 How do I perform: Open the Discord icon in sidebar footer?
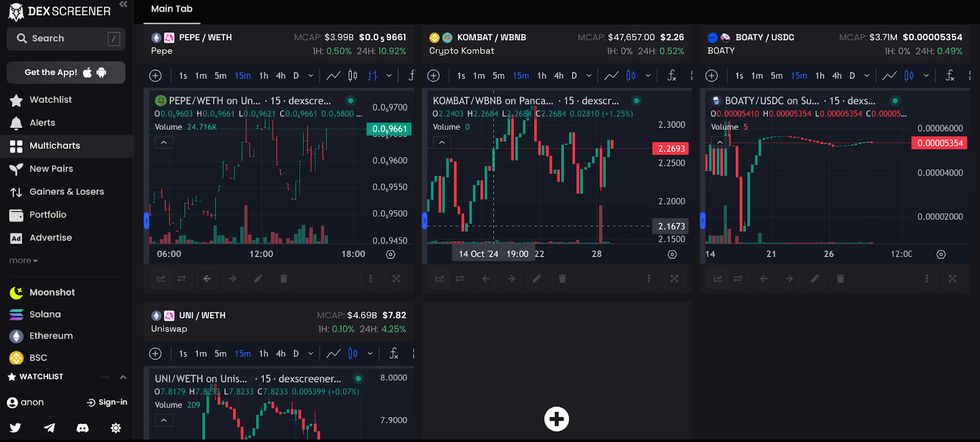coord(82,428)
